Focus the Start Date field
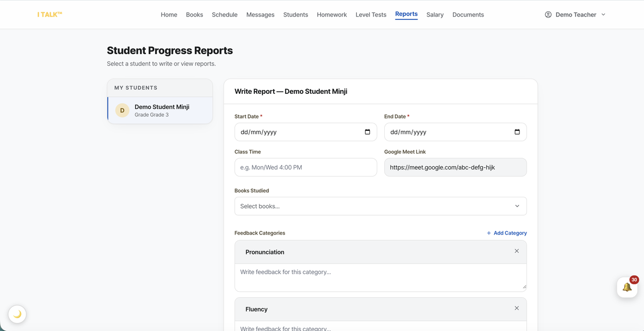Screen dimensions: 644x331 coord(306,132)
